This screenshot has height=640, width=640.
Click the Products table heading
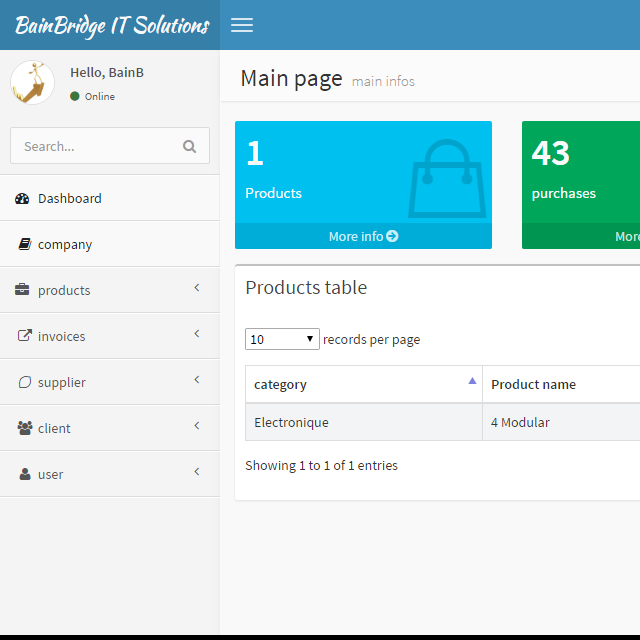[x=306, y=287]
